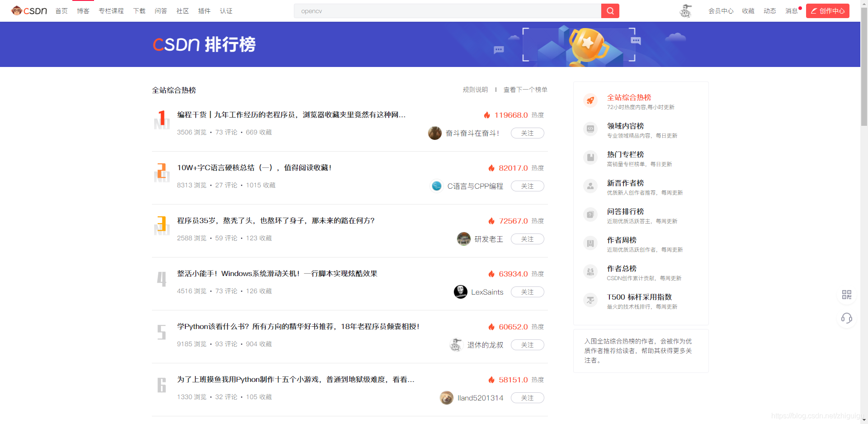Open the 认证 nav item
This screenshot has width=868, height=424.
(226, 11)
